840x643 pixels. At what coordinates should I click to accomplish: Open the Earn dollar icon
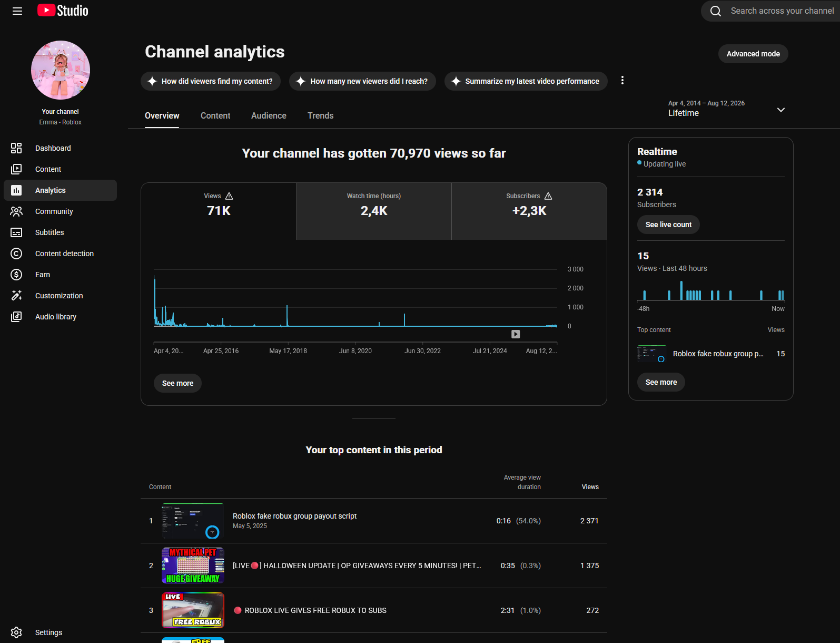[16, 275]
